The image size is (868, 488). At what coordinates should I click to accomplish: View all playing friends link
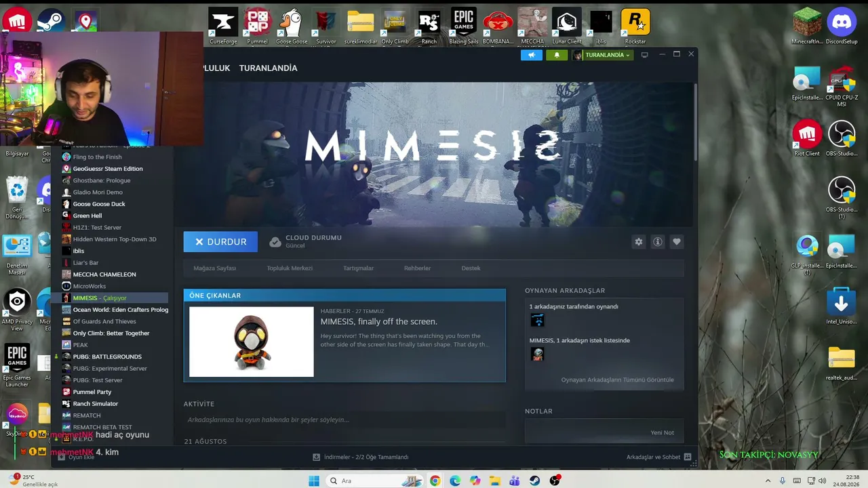click(x=617, y=380)
